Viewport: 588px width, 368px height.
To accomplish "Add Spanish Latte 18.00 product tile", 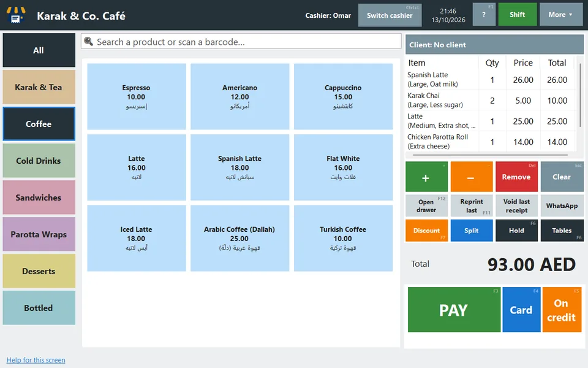I will coord(240,167).
